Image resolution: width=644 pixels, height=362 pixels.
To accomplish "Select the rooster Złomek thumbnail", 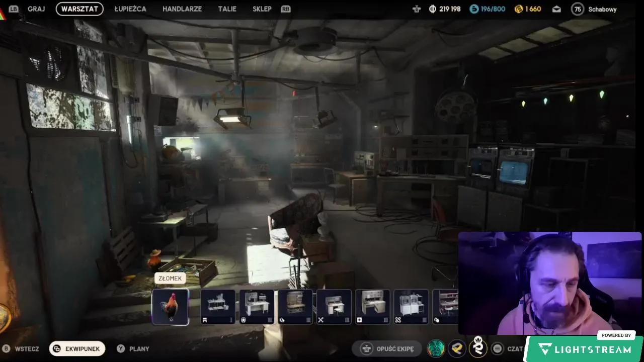I will point(170,307).
